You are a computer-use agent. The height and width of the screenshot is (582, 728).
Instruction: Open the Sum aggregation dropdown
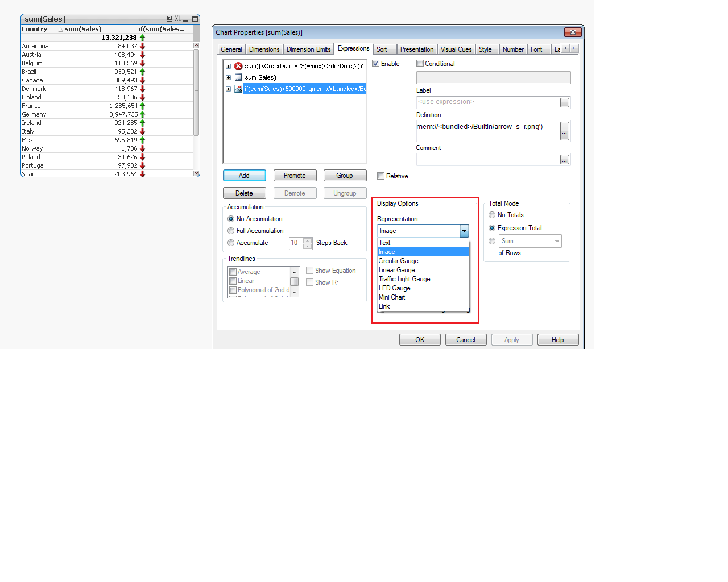point(556,241)
